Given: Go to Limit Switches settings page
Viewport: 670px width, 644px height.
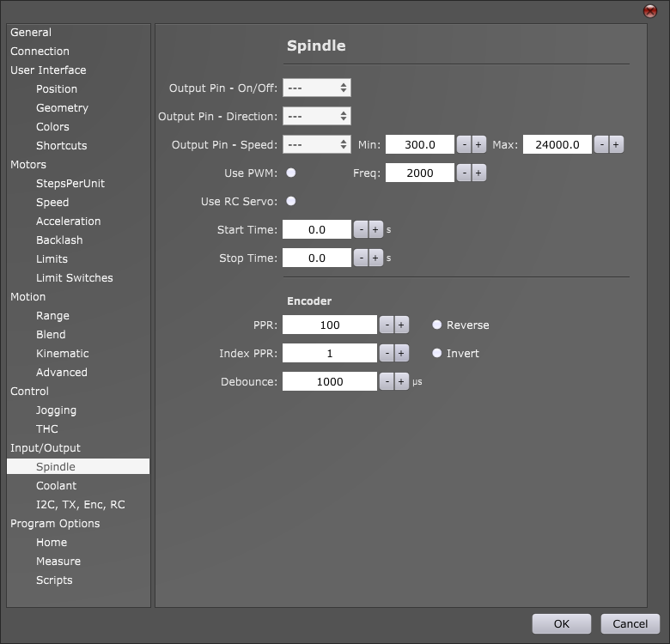Looking at the screenshot, I should pyautogui.click(x=74, y=278).
